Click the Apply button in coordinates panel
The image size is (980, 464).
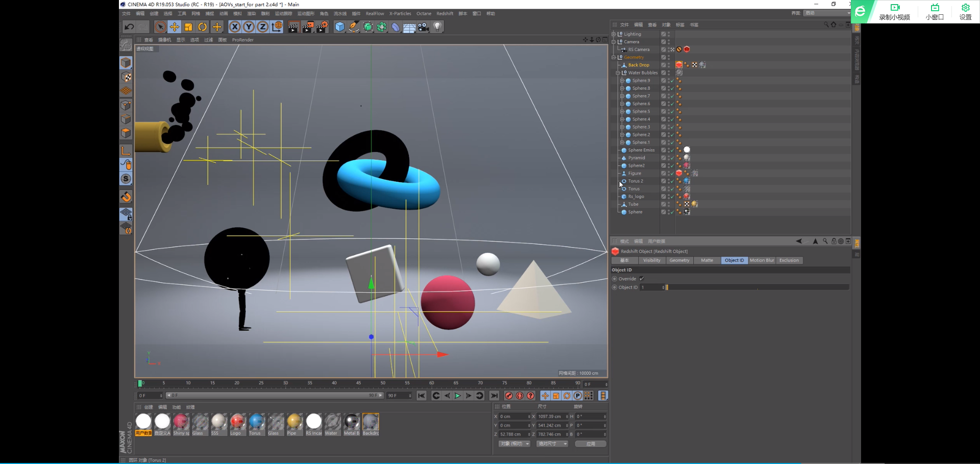[x=591, y=444]
